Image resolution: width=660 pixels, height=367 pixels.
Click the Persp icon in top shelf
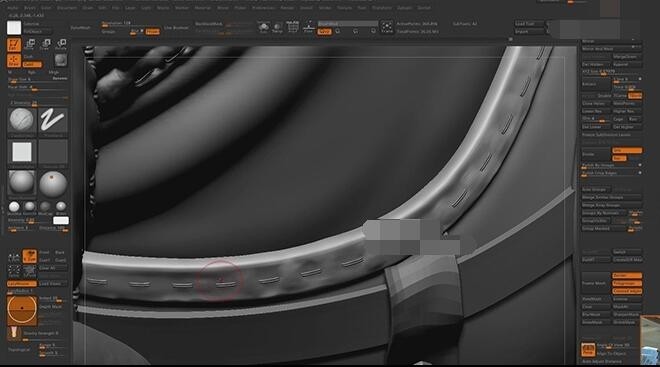pos(277,28)
